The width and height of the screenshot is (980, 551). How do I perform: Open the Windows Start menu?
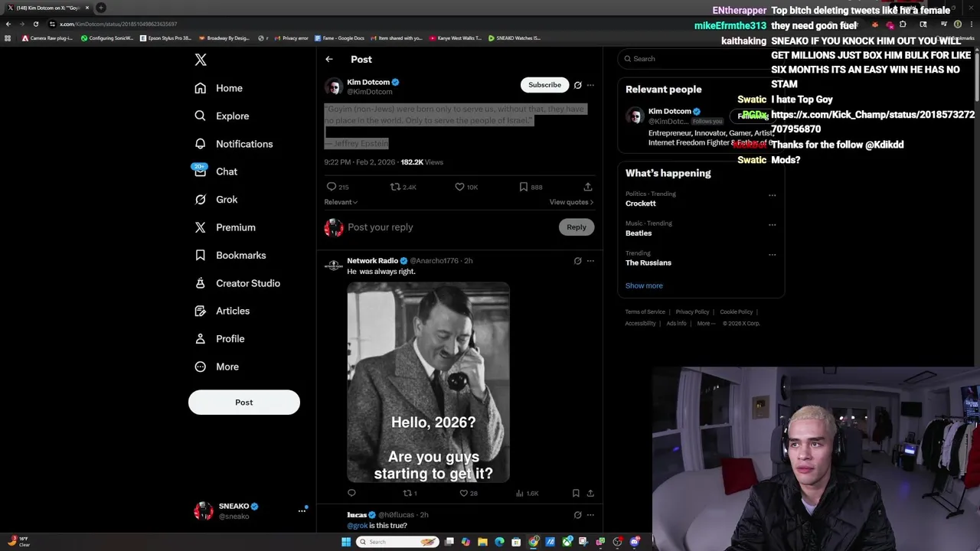pyautogui.click(x=346, y=542)
